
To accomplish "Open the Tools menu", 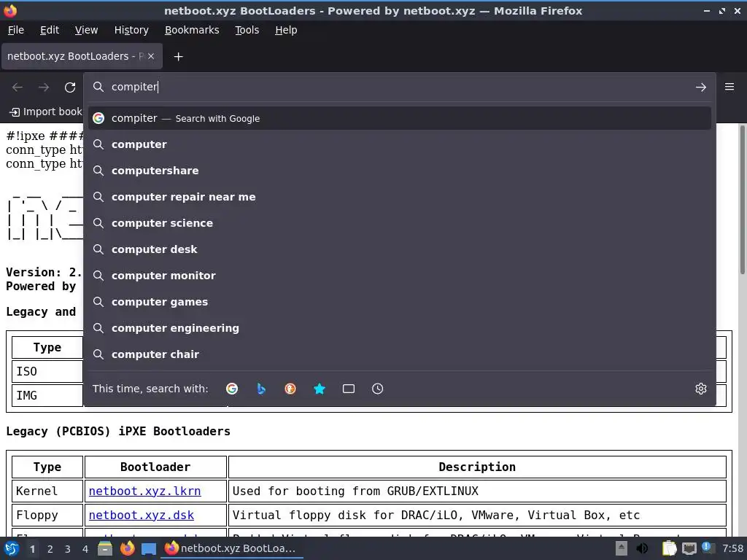I will click(247, 30).
